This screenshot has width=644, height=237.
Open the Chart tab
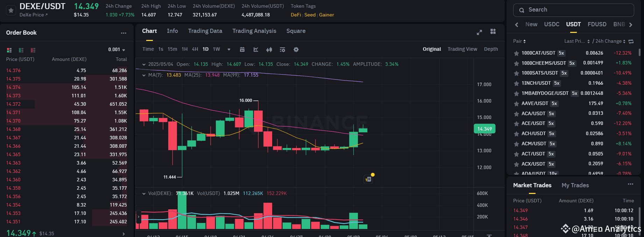click(x=149, y=31)
